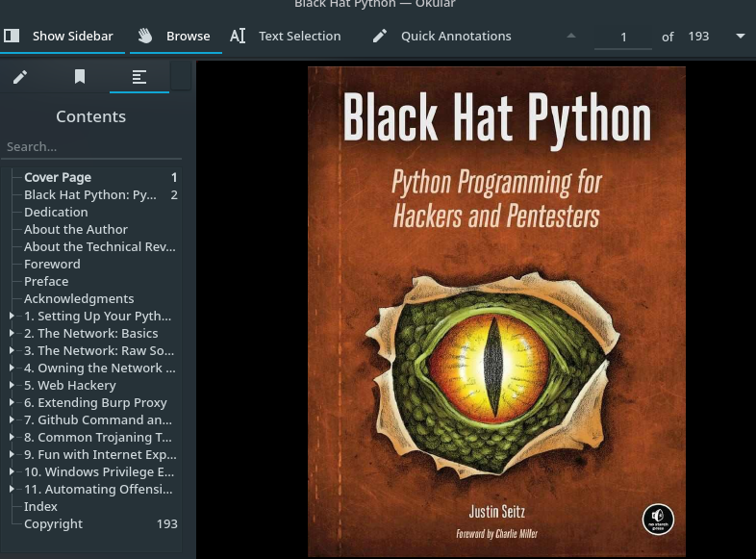Select the Copyright contents entry
This screenshot has height=559, width=756.
point(53,523)
